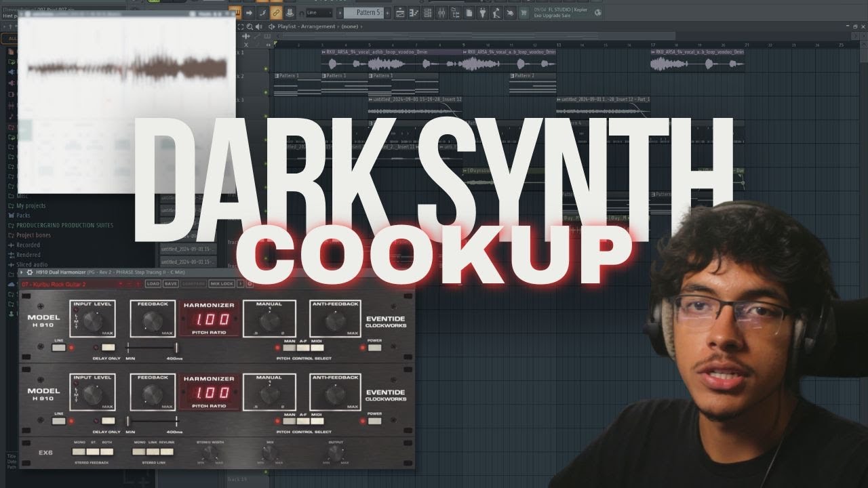Click the info 'i' button in H910 preset bar
Screen dimensions: 868x488
240,284
